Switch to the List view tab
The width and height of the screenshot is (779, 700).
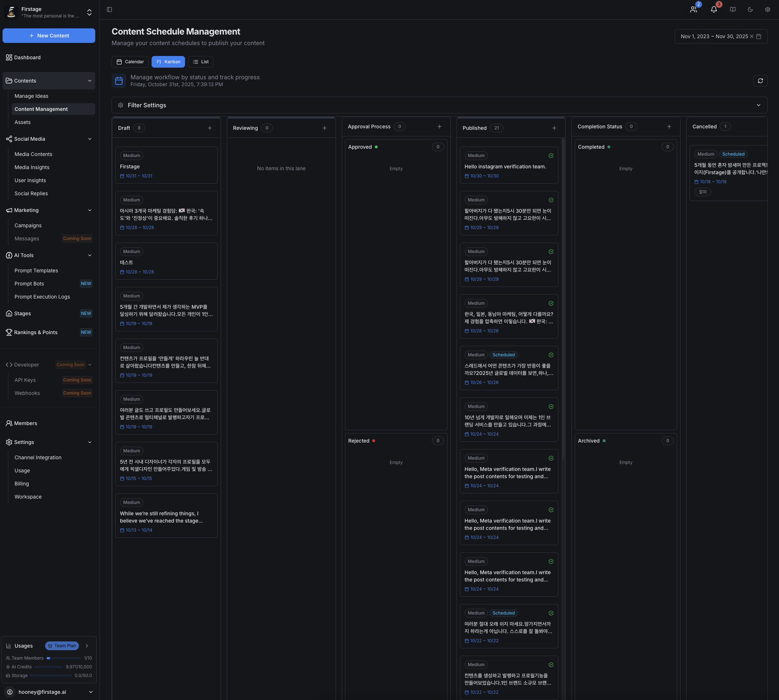coord(200,61)
